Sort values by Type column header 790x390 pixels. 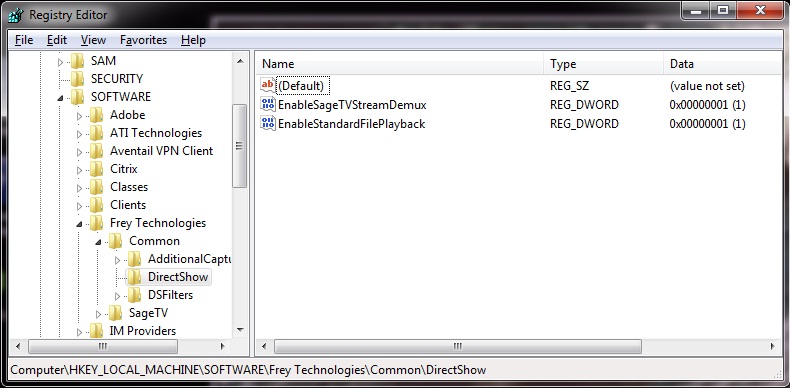[x=604, y=64]
